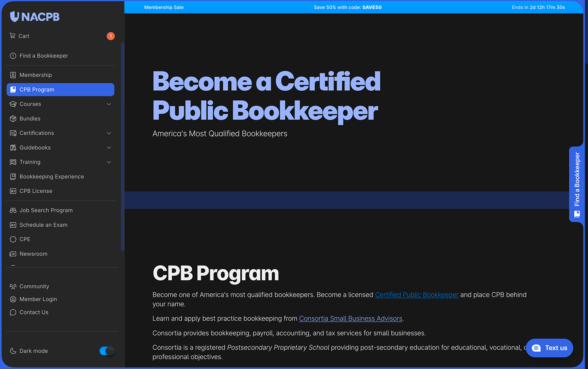
Task: Open the Community link
Action: coord(34,286)
